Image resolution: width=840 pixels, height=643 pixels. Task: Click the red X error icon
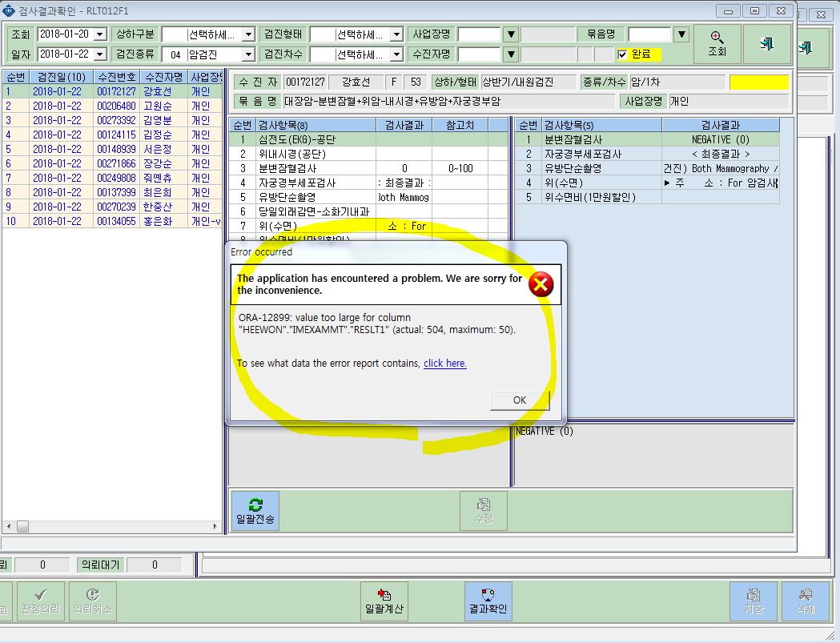pos(541,284)
